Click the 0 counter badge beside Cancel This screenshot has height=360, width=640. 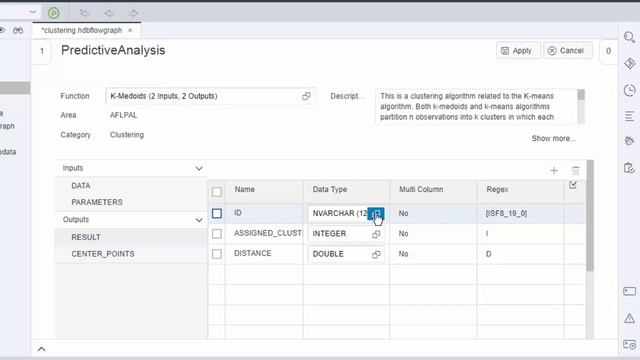[608, 51]
